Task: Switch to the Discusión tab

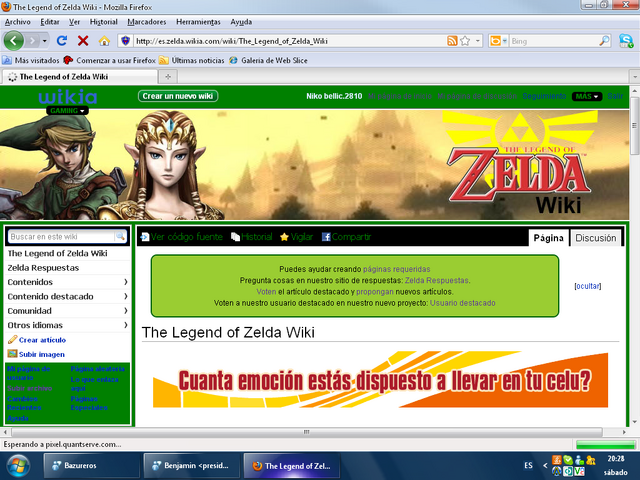Action: (x=596, y=238)
